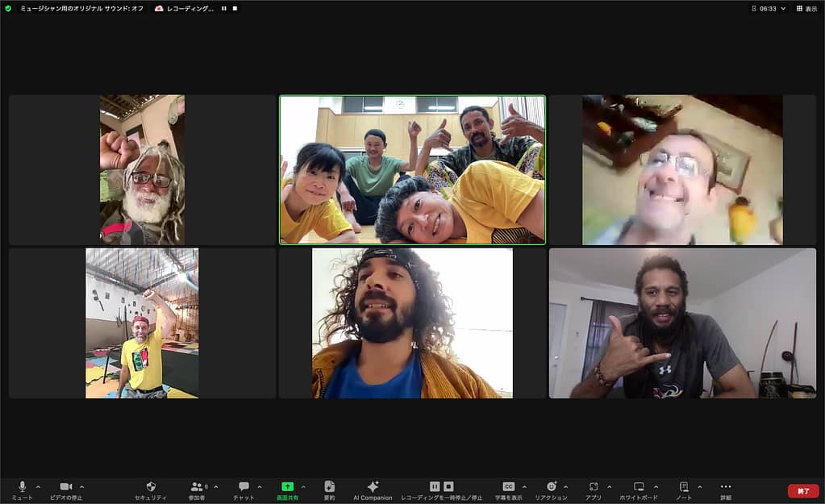Click the green encryption shield icon at top-left
825x504 pixels.
[8, 8]
